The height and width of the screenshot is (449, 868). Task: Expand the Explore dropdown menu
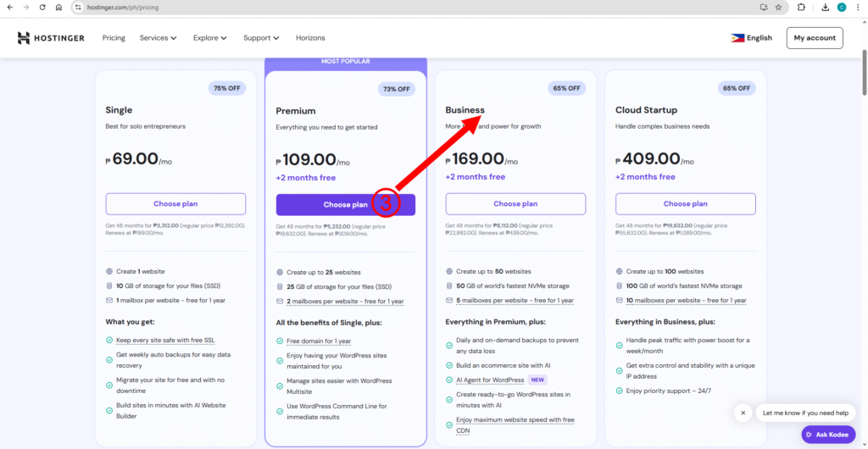point(210,38)
